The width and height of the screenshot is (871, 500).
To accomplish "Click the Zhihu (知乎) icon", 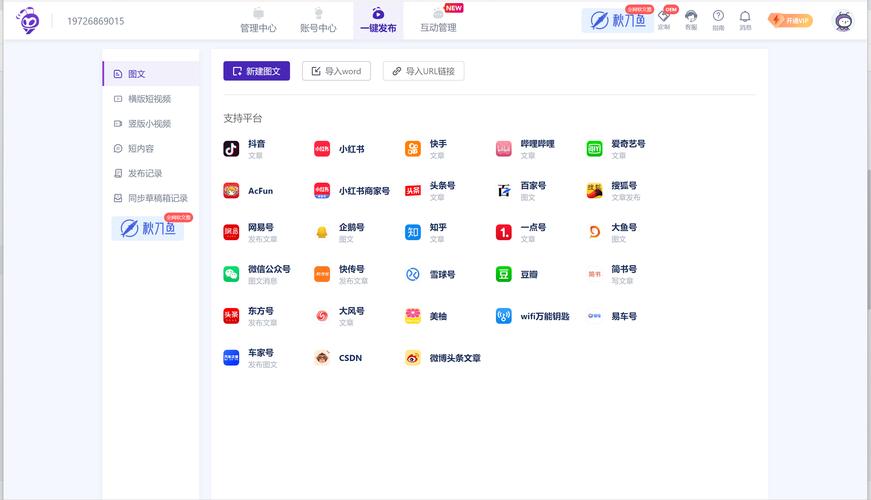I will click(x=413, y=232).
